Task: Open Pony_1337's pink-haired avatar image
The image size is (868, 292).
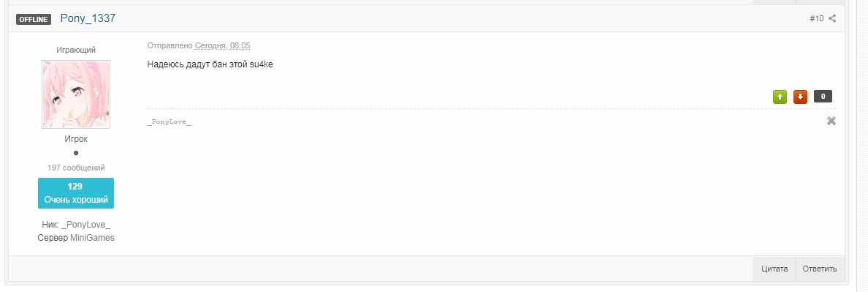Action: pos(76,94)
